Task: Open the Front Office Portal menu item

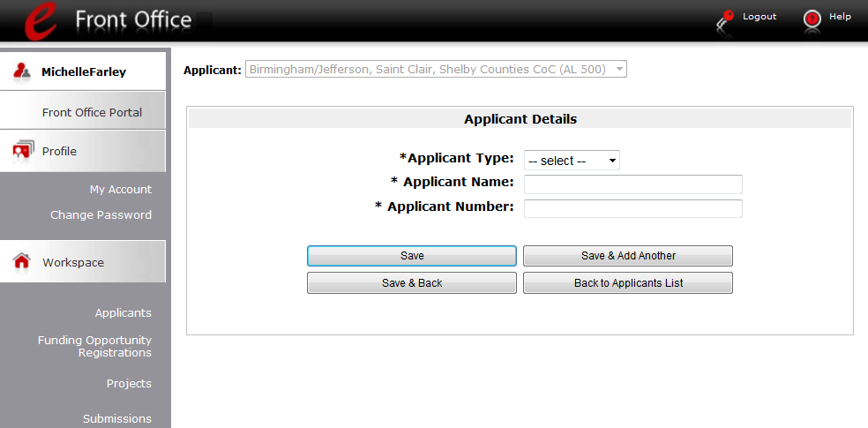Action: (x=83, y=112)
